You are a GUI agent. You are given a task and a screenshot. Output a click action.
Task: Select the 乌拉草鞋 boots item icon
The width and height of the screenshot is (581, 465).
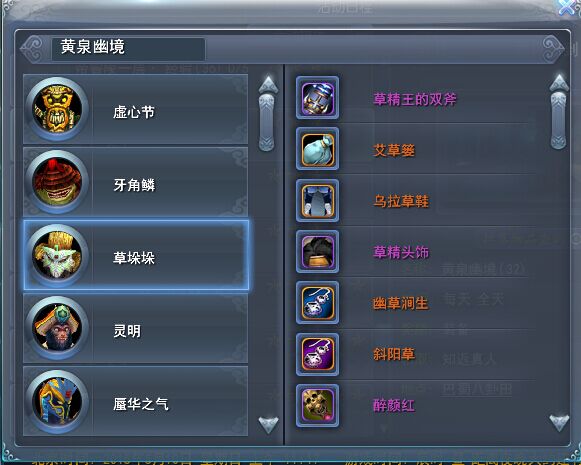[318, 200]
